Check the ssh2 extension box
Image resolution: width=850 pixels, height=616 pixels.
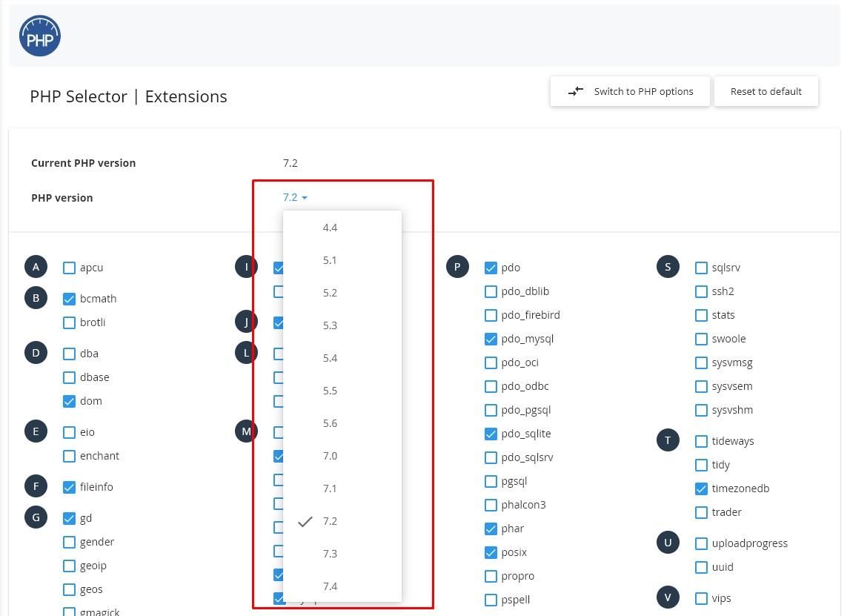[701, 292]
